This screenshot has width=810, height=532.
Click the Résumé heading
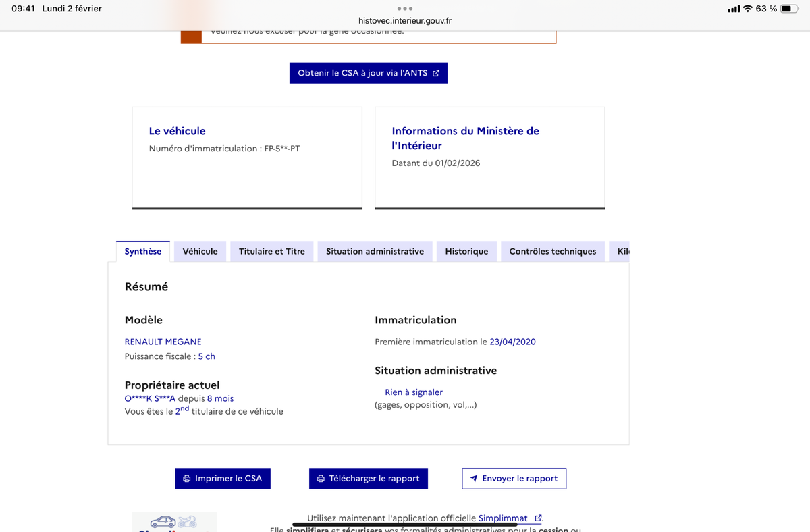(x=146, y=287)
